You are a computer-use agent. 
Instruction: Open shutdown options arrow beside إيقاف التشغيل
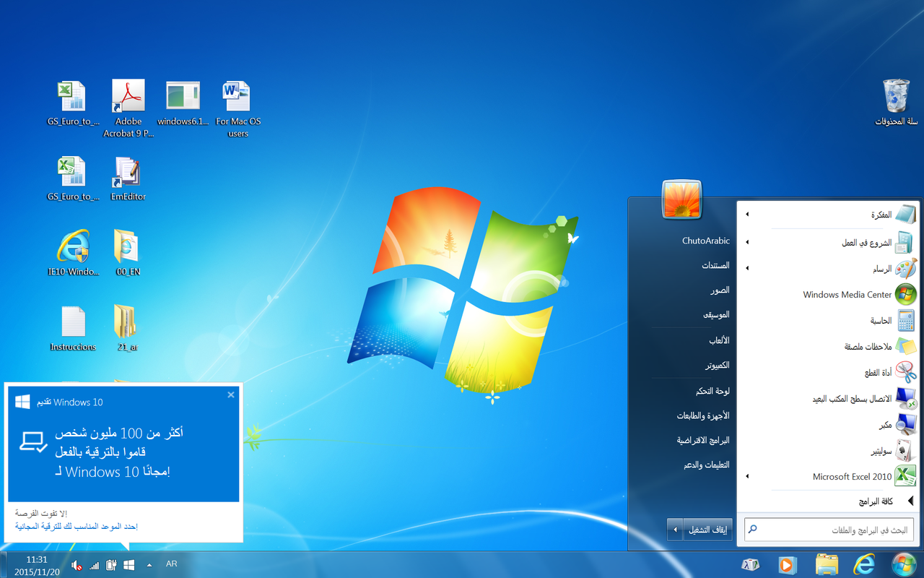tap(675, 530)
